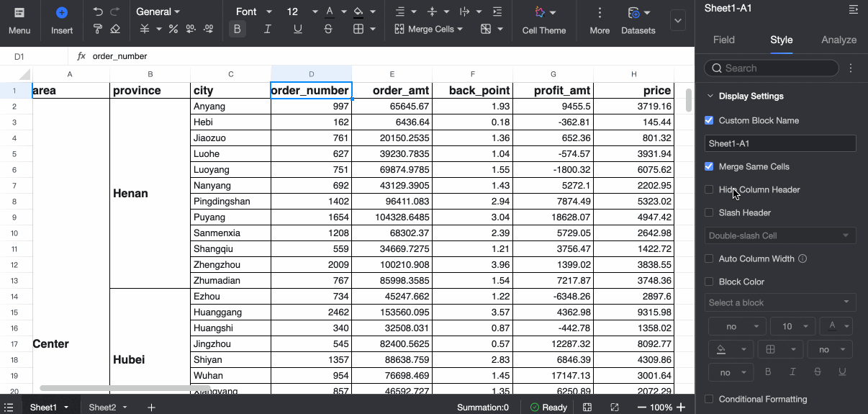This screenshot has height=414, width=868.
Task: Apply percent number format
Action: [173, 29]
